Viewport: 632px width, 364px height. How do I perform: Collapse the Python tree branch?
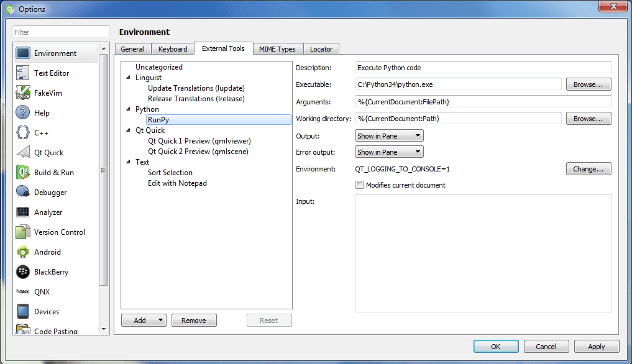[x=128, y=109]
